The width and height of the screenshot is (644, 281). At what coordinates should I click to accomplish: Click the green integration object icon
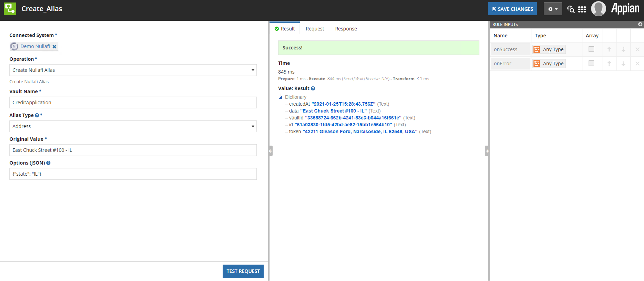[10, 9]
